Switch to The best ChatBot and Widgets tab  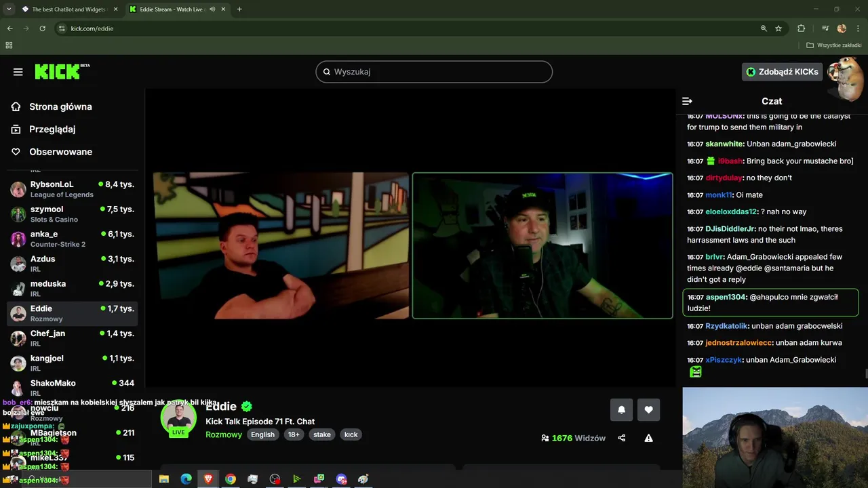(69, 9)
